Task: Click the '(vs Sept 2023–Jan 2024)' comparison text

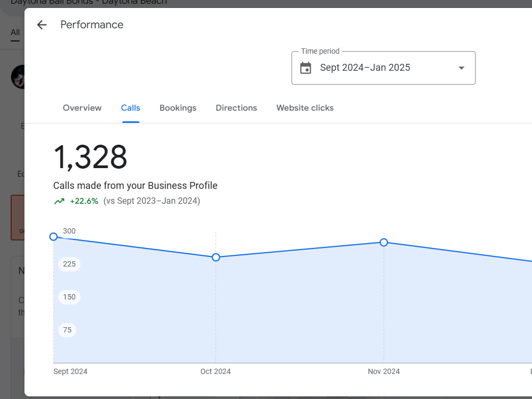Action: pos(152,201)
